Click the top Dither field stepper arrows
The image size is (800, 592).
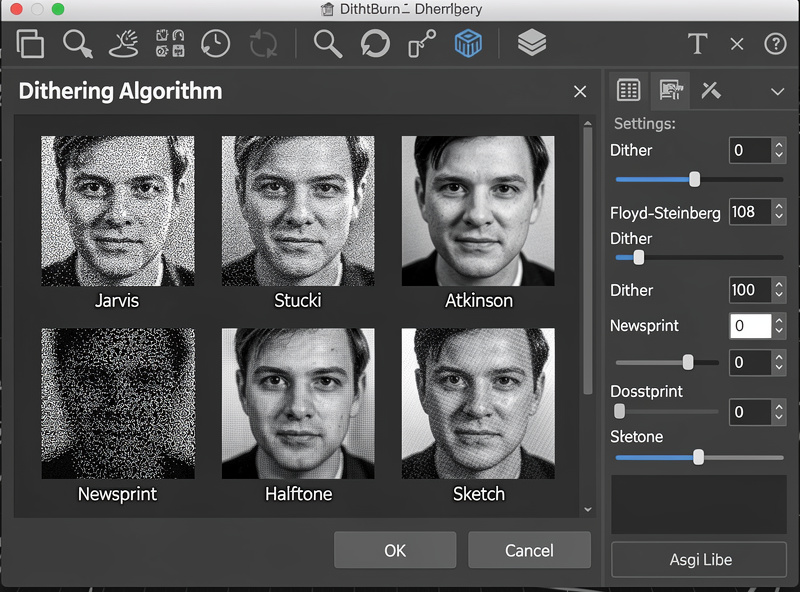pyautogui.click(x=779, y=150)
